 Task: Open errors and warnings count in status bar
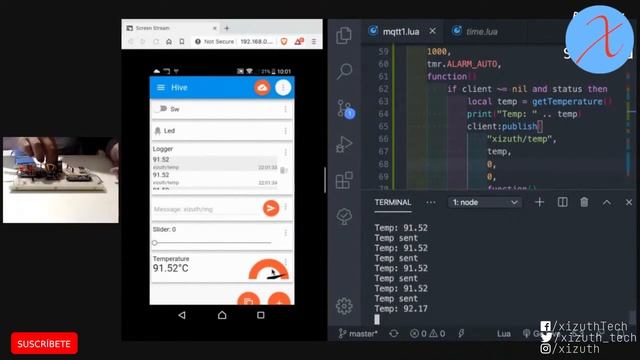click(427, 334)
